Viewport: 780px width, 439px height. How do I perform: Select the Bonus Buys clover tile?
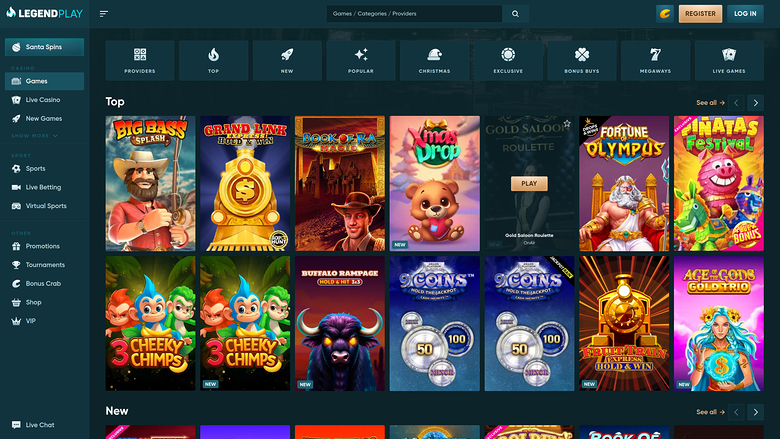tap(582, 61)
